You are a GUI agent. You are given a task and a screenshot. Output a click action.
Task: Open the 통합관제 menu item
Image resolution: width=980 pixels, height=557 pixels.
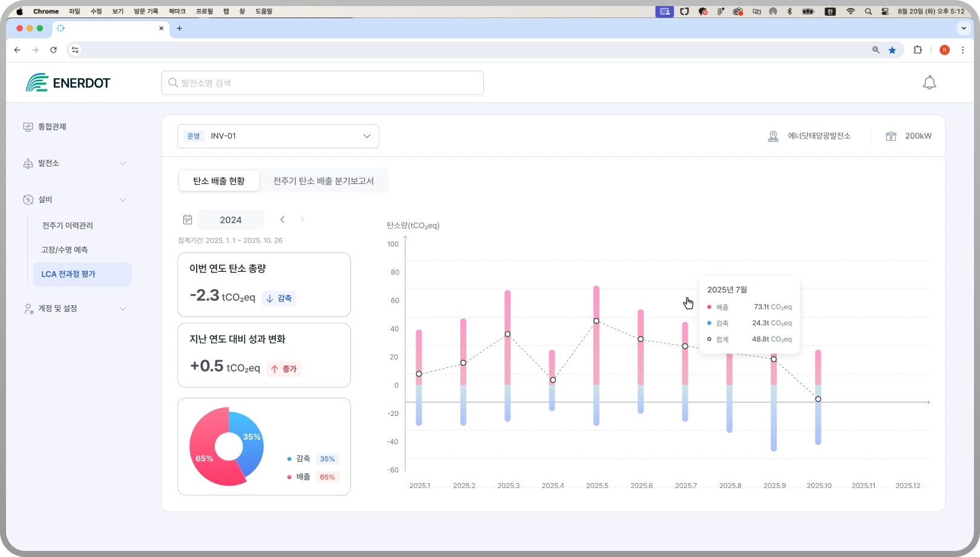coord(52,127)
